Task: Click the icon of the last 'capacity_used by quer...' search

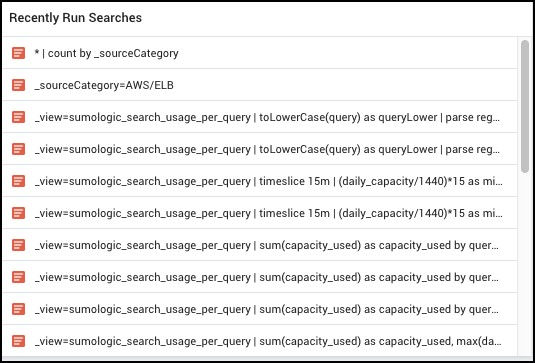Action: coord(18,309)
